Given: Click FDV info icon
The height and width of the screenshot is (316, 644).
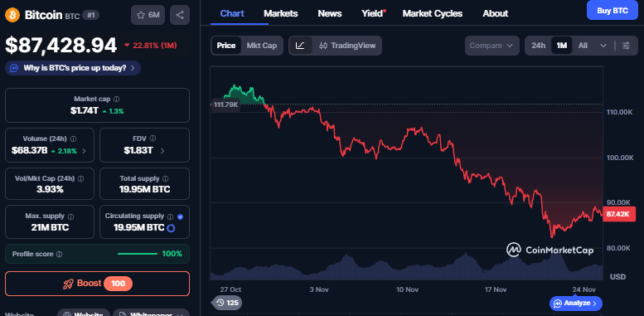Looking at the screenshot, I should (x=153, y=139).
